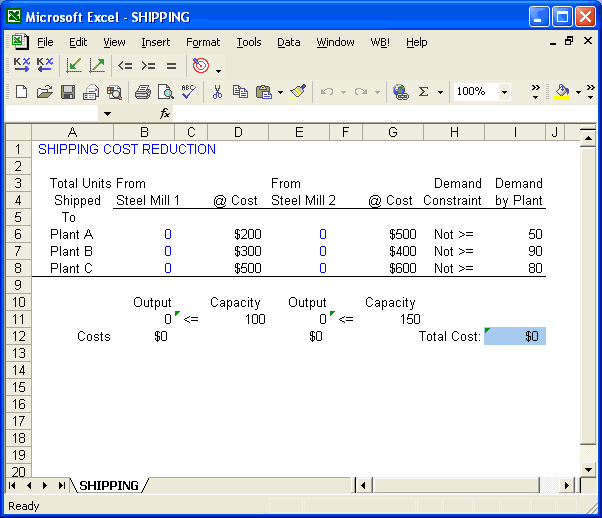Screen dimensions: 602x518
Task: Open the Tools menu
Action: coord(249,42)
